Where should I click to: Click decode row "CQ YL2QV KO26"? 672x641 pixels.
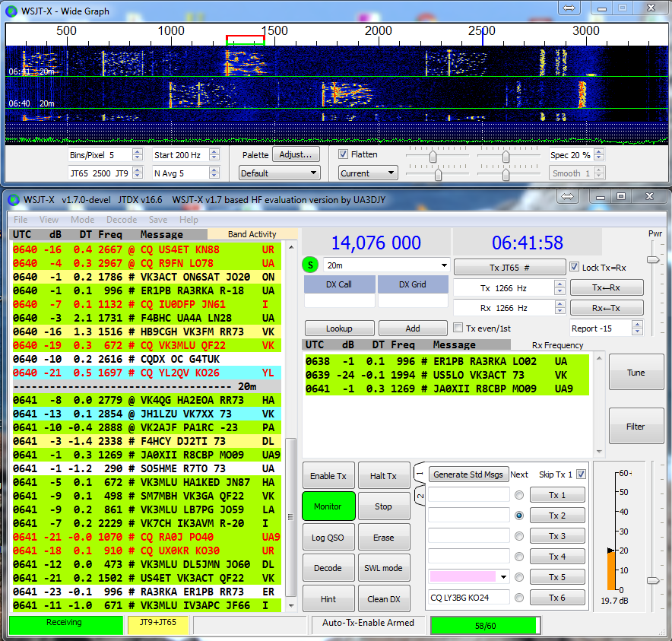(x=147, y=373)
